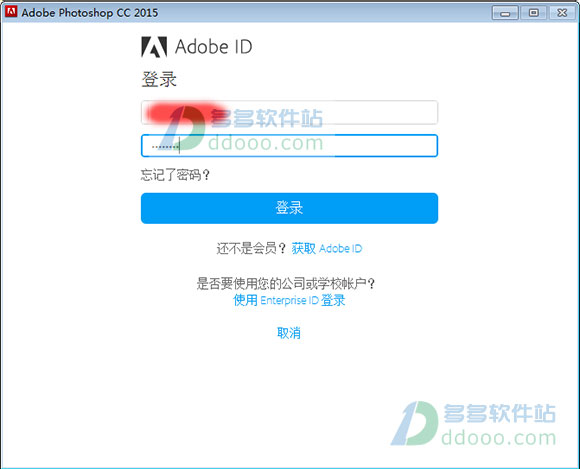Open the 获取 Adobe ID link
The height and width of the screenshot is (469, 580).
[x=327, y=248]
